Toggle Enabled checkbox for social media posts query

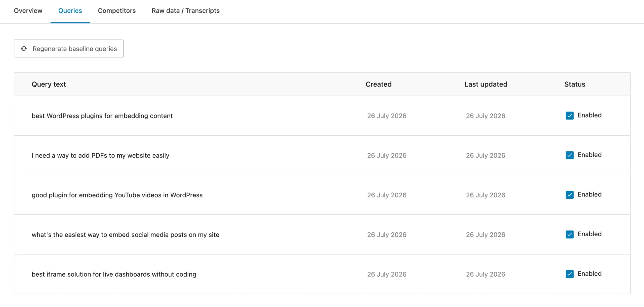[570, 234]
